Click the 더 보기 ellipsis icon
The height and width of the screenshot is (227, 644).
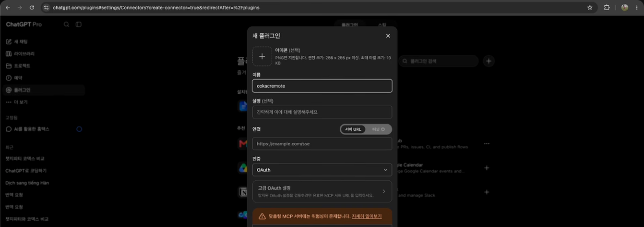coord(9,102)
